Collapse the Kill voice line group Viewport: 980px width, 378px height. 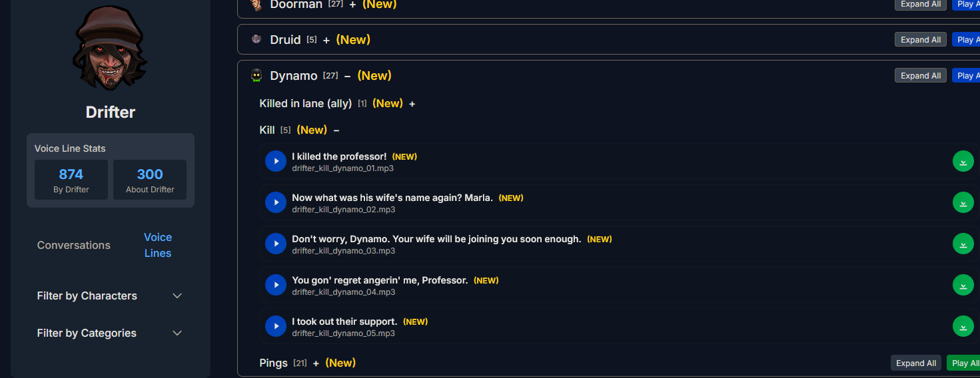pos(336,130)
